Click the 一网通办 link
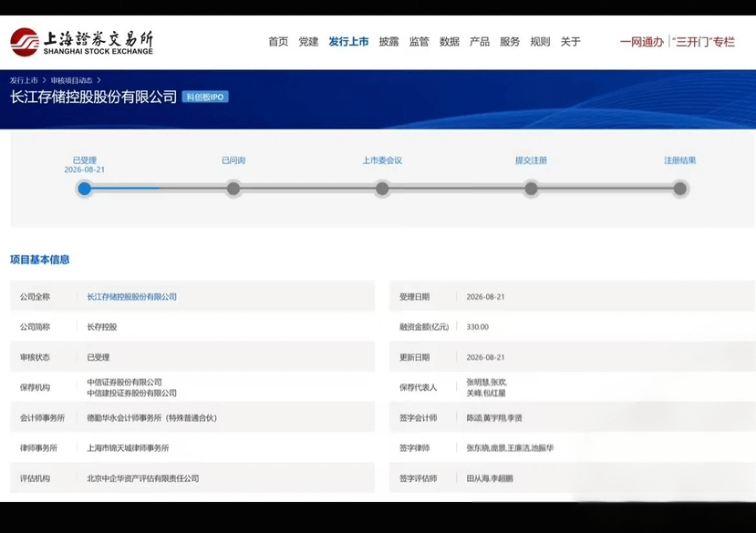 [x=642, y=43]
